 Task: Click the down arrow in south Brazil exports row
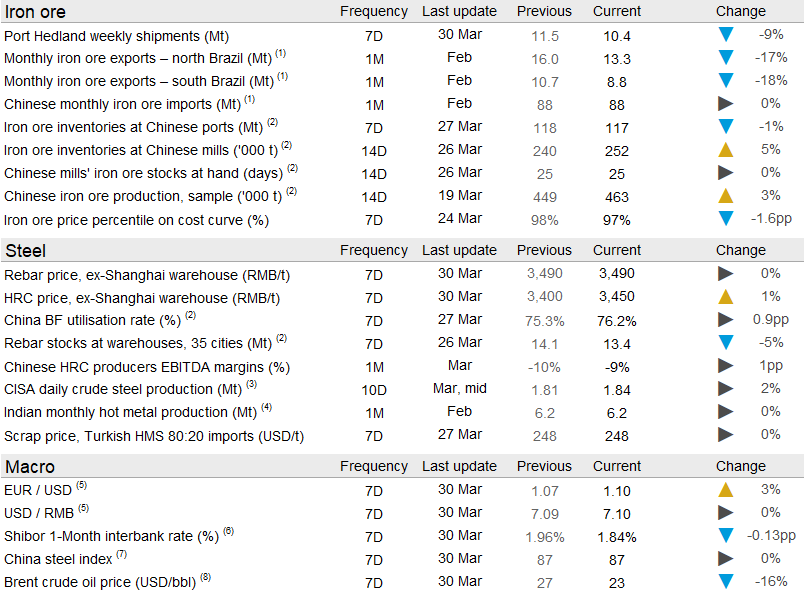(726, 81)
